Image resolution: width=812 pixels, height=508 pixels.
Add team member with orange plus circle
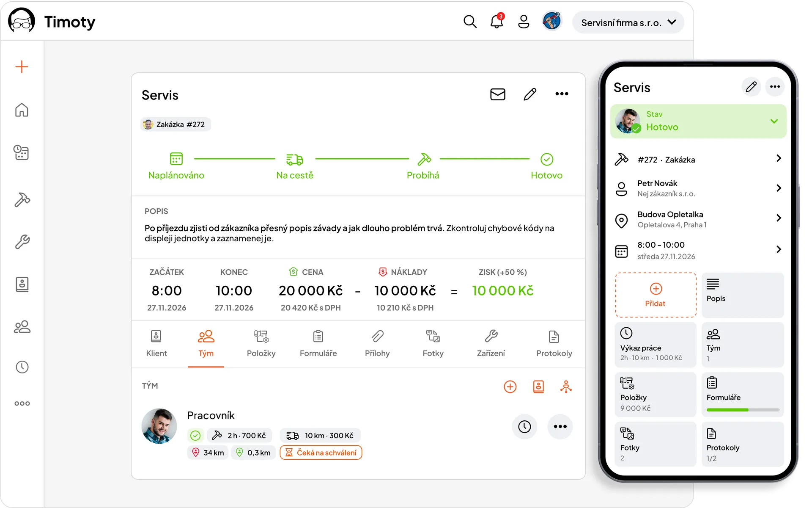[x=510, y=387]
